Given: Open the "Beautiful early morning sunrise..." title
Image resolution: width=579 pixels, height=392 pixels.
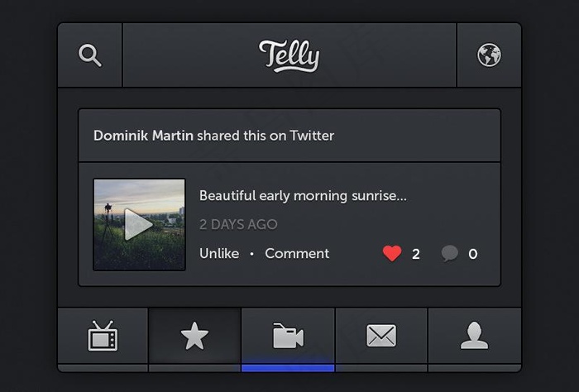Looking at the screenshot, I should tap(303, 196).
